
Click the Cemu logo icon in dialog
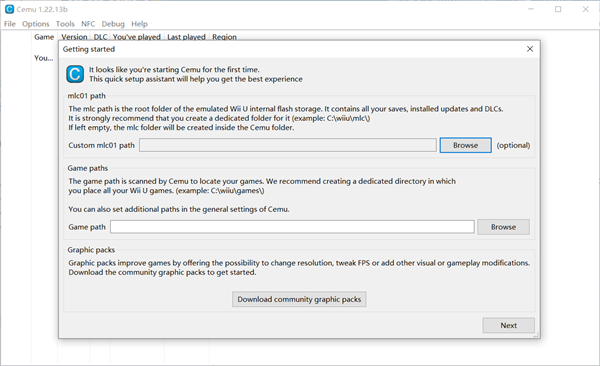pos(75,74)
